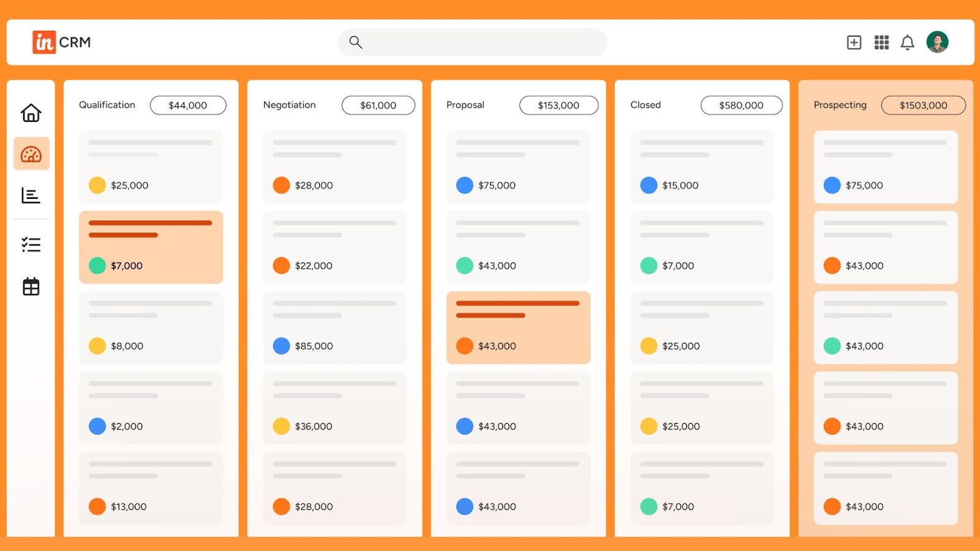View the task checklist icon

[x=31, y=244]
